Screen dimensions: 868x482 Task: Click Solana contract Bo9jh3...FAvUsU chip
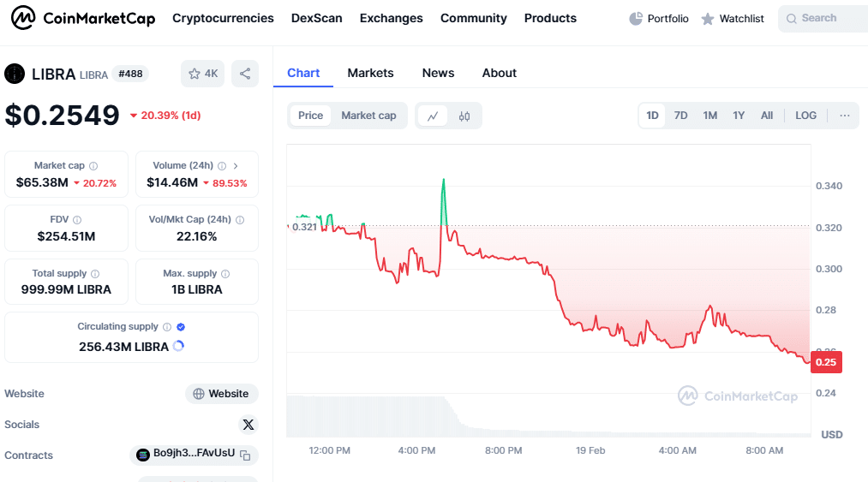[194, 455]
